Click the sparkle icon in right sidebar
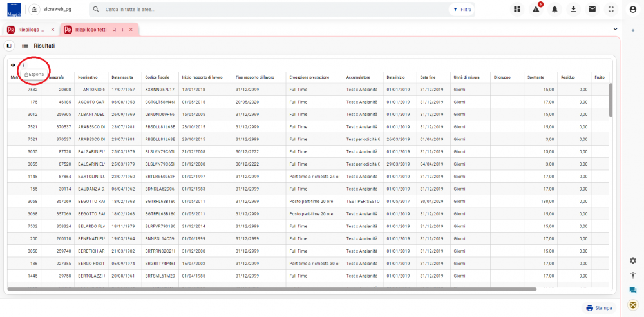This screenshot has height=317, width=644. click(x=633, y=31)
